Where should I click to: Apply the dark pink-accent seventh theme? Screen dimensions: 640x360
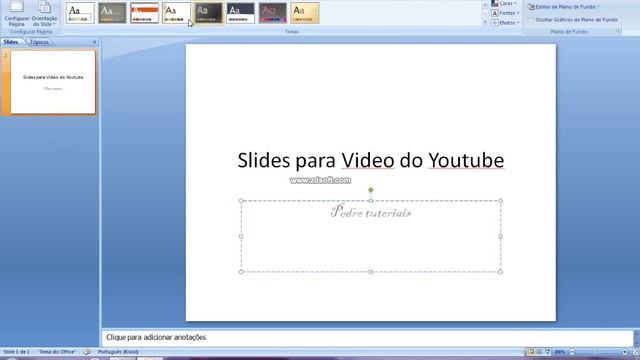pyautogui.click(x=273, y=13)
